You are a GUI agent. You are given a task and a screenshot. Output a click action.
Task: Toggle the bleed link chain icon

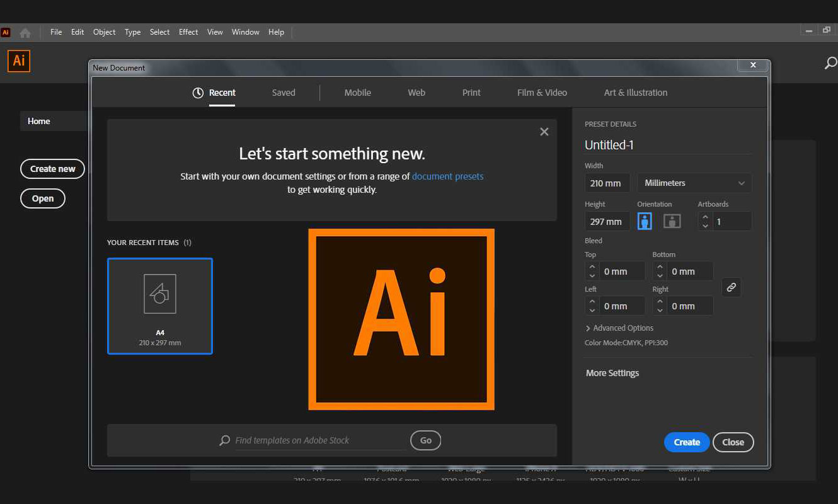[x=731, y=287]
